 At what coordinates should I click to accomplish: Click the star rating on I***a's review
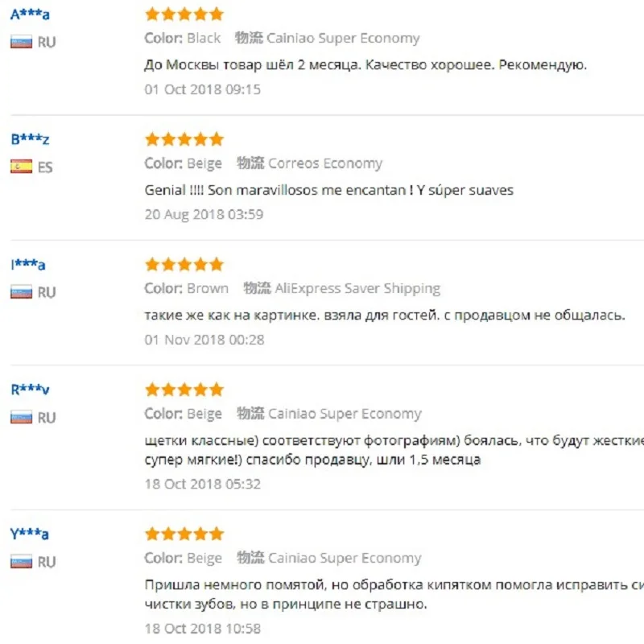pyautogui.click(x=184, y=264)
